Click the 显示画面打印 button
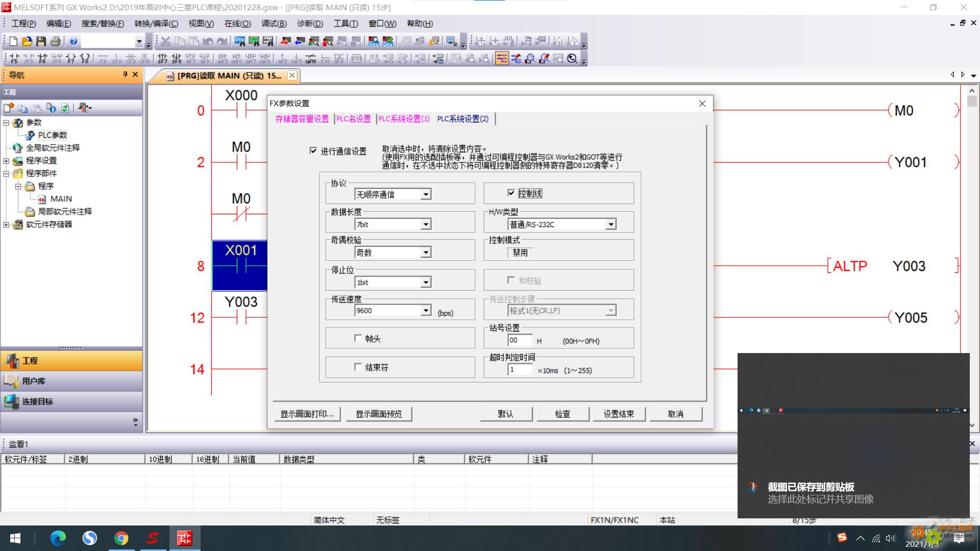 tap(307, 414)
